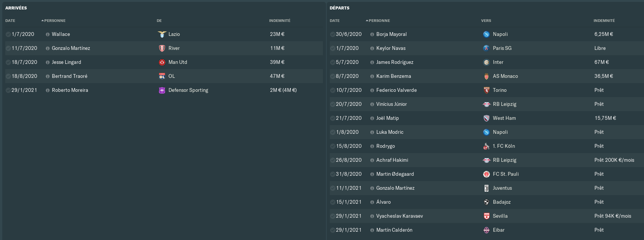The width and height of the screenshot is (644, 240).
Task: Click the Man Utd club badge
Action: (x=162, y=62)
